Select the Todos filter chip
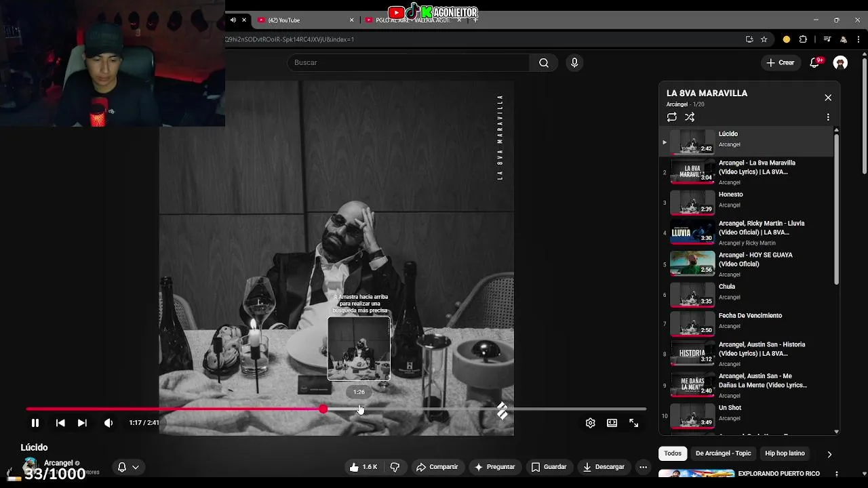 (673, 453)
